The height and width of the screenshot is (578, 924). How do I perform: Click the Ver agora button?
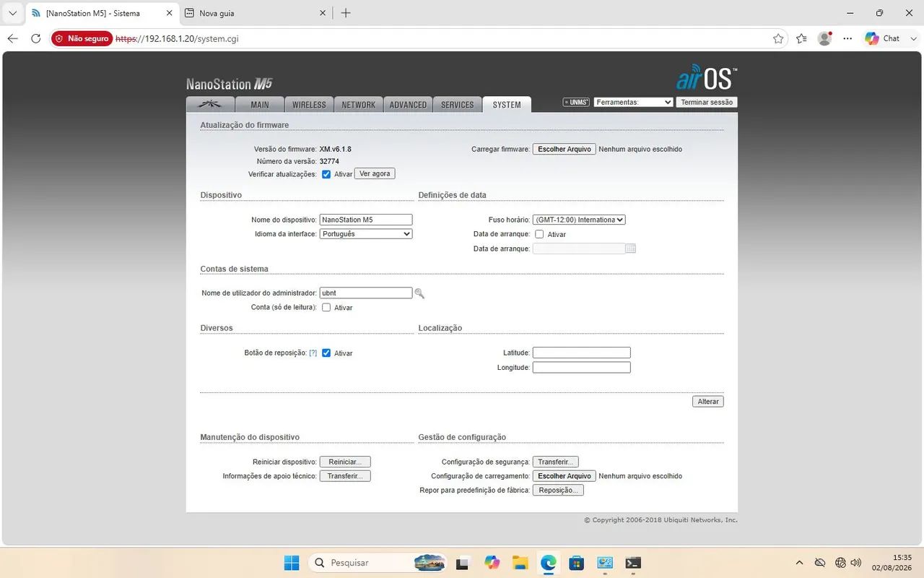[375, 174]
